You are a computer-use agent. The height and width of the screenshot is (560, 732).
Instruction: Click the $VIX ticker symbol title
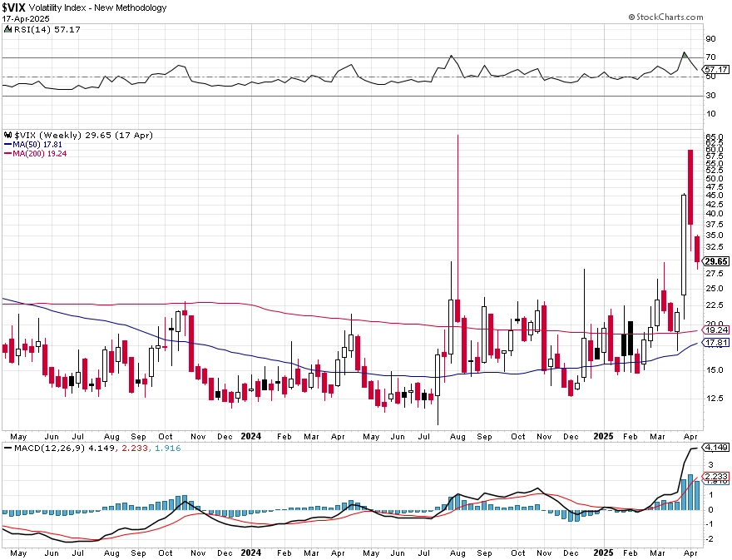(13, 7)
